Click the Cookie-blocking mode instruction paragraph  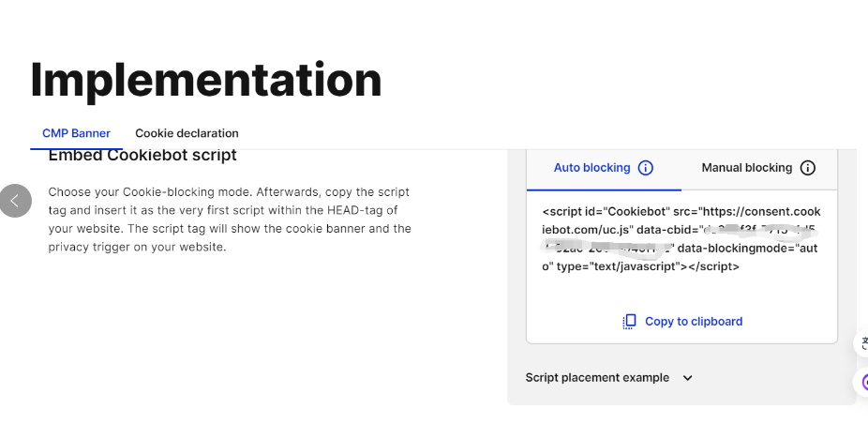[230, 220]
